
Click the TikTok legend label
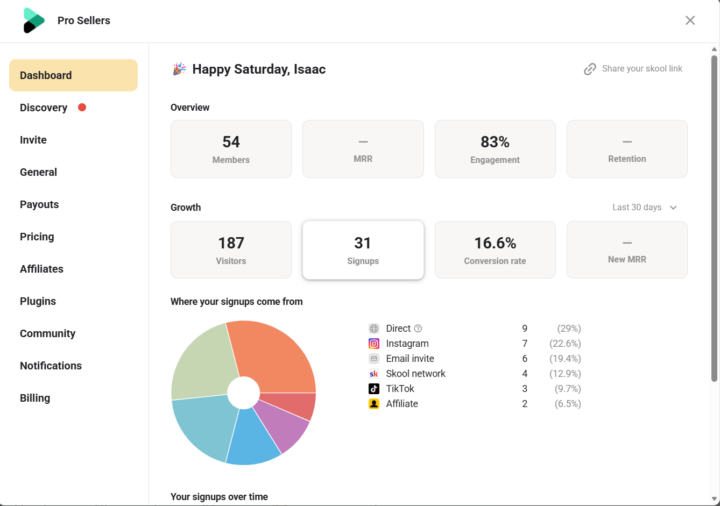click(400, 389)
